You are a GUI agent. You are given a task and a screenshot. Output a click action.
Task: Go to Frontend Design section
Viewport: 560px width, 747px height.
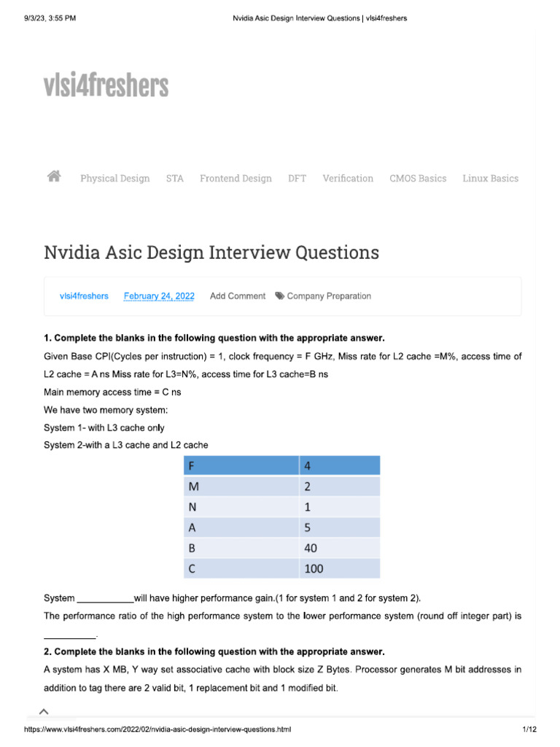236,178
